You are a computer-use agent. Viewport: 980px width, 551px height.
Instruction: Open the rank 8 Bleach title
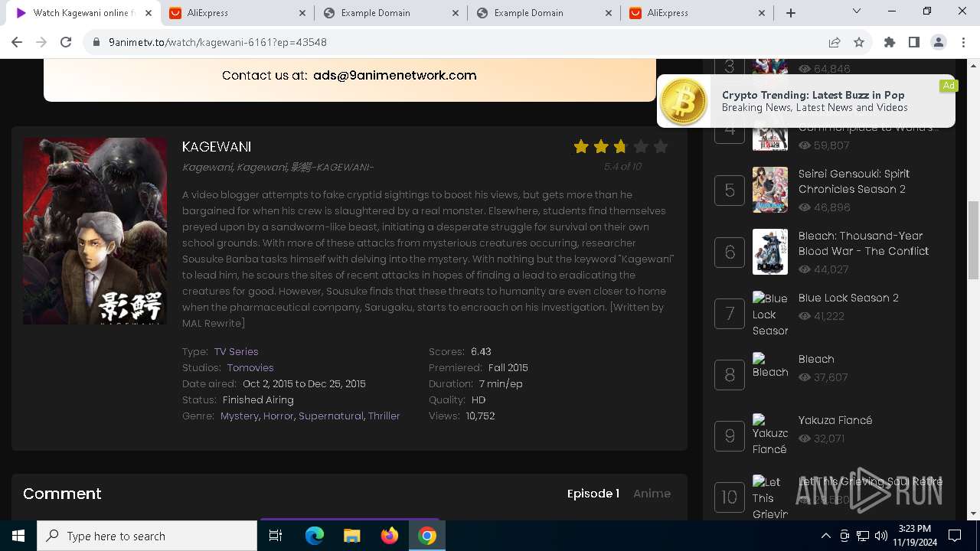pos(816,359)
